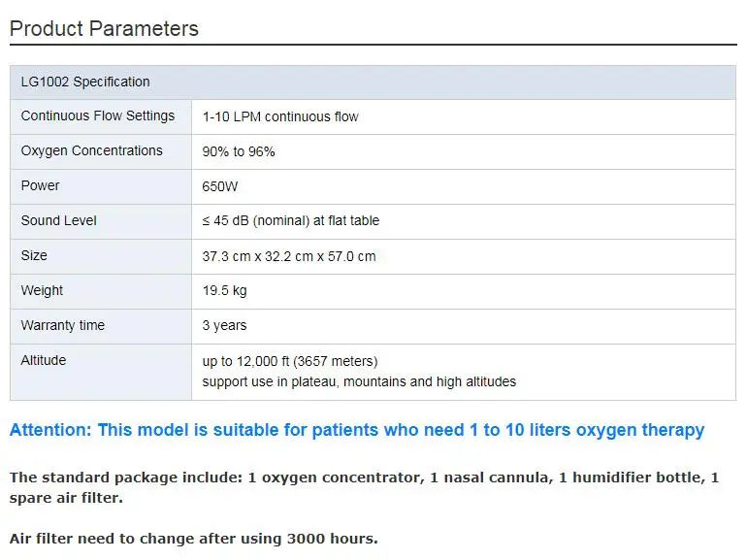Click the Power row label

coord(41,186)
